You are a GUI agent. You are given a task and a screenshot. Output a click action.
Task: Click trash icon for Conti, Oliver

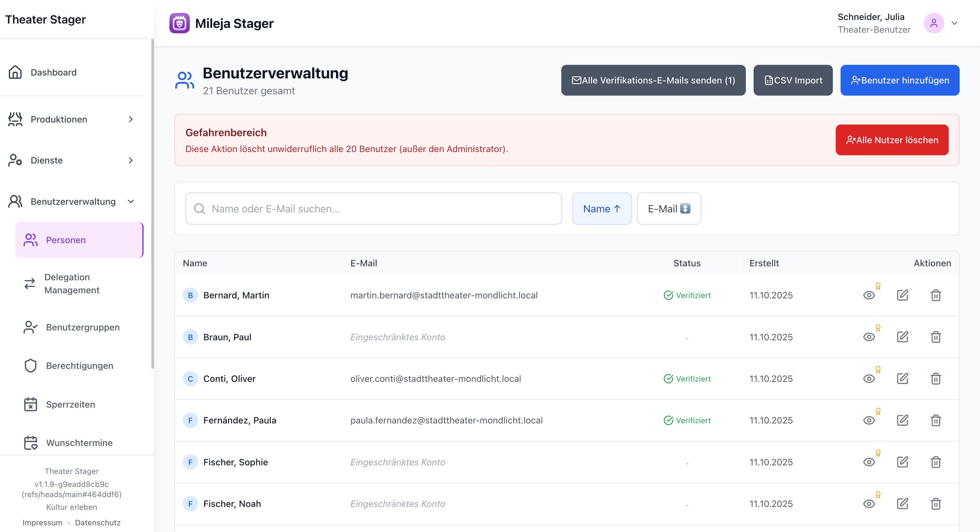click(936, 379)
